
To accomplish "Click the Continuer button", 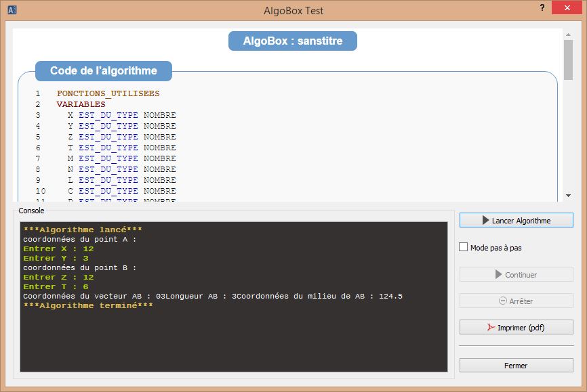I will (x=517, y=275).
